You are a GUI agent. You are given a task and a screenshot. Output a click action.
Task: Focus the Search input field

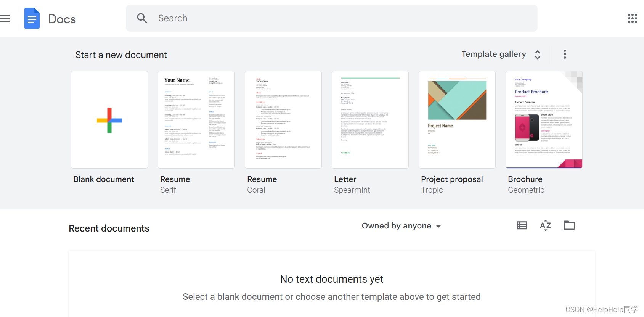click(331, 18)
